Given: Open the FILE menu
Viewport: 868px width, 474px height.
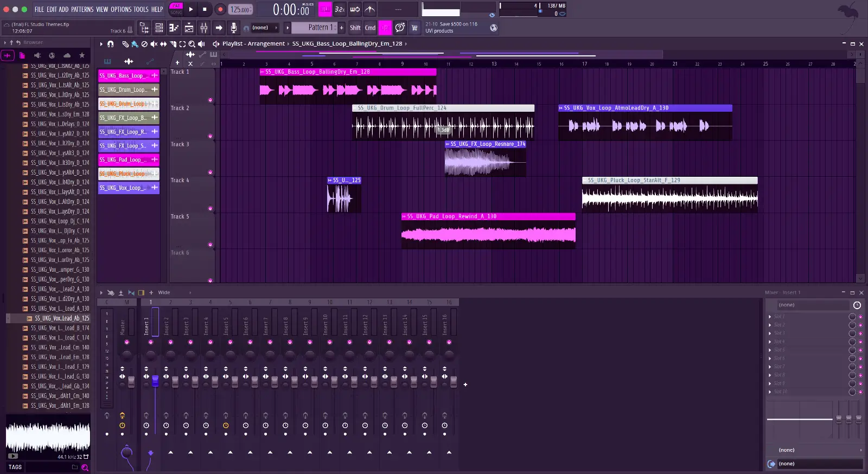Looking at the screenshot, I should coord(39,9).
